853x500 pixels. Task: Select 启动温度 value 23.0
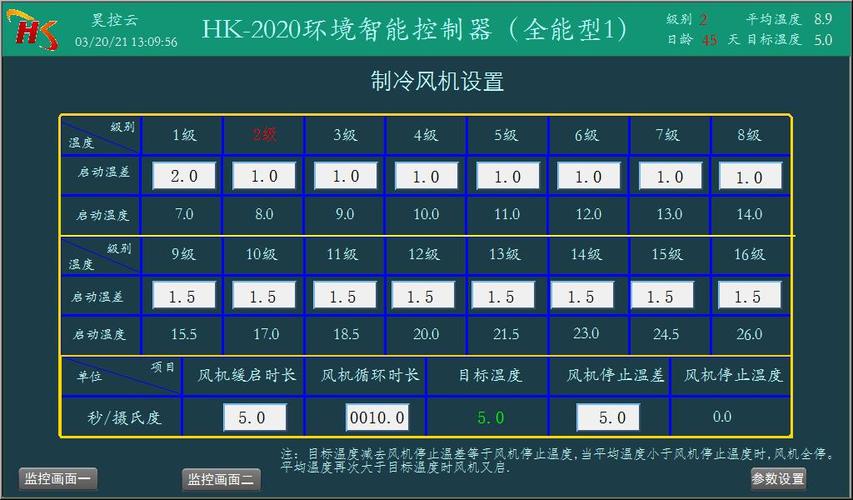(x=586, y=333)
